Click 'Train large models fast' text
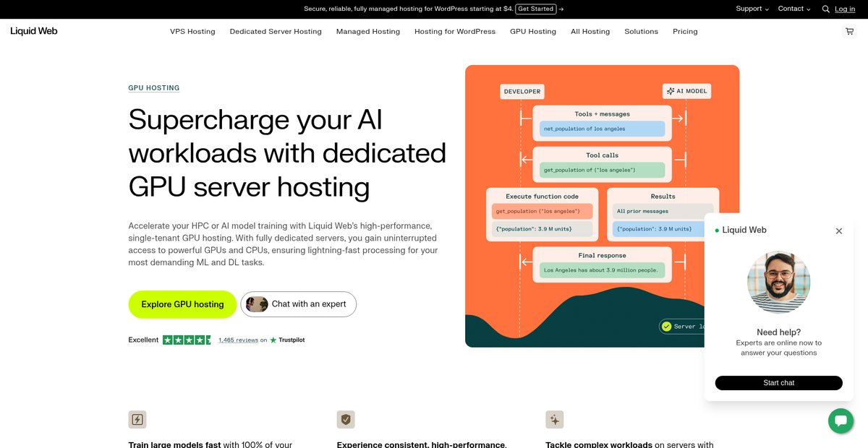Screen dimensions: 868x448 [x=174, y=444]
